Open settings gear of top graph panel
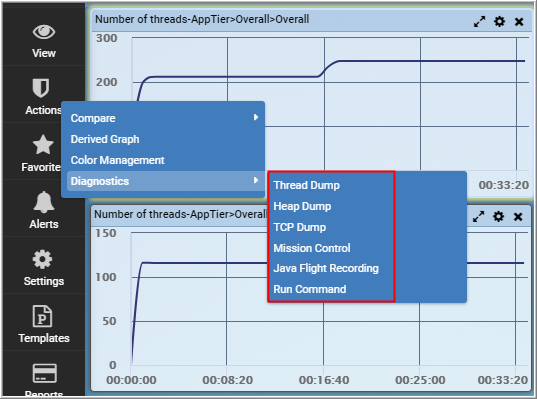The width and height of the screenshot is (537, 399). click(x=499, y=22)
